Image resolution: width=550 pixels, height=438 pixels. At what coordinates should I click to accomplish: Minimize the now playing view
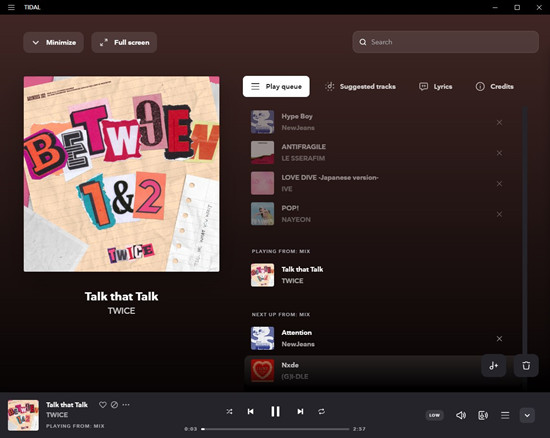click(x=53, y=42)
